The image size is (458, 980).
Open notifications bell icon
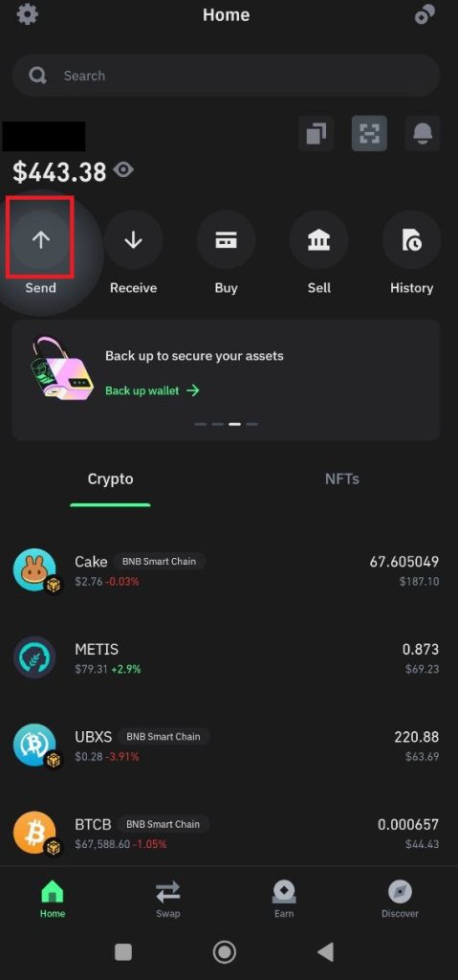(x=423, y=133)
